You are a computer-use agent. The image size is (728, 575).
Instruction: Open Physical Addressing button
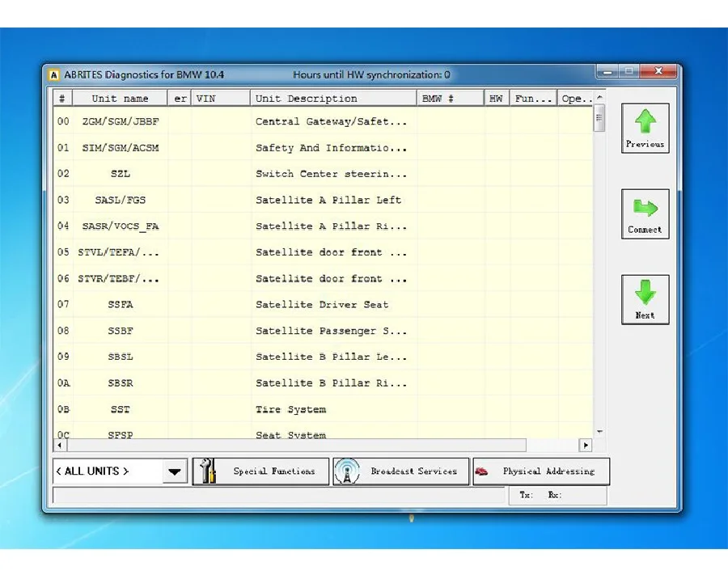pos(541,471)
